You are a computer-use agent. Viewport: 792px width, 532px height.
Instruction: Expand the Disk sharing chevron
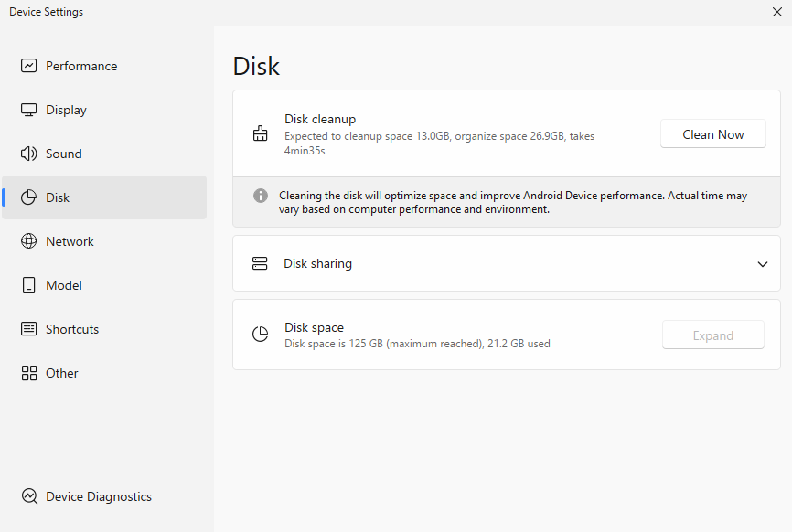[763, 264]
